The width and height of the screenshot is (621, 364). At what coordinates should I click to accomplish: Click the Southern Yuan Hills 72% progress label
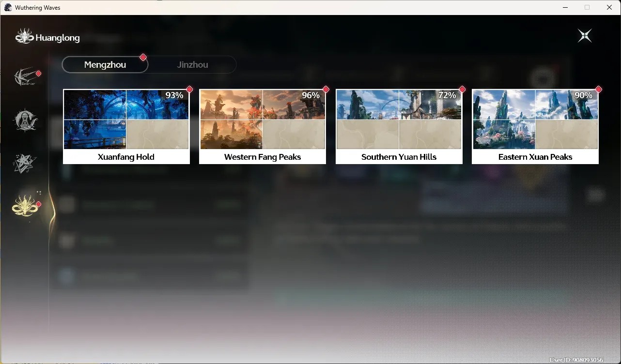[447, 95]
